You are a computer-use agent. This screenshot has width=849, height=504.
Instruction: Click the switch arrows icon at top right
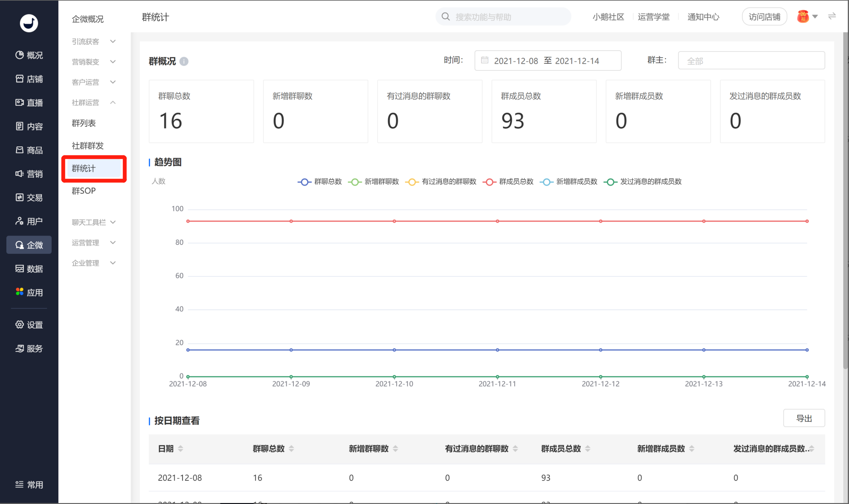[832, 16]
